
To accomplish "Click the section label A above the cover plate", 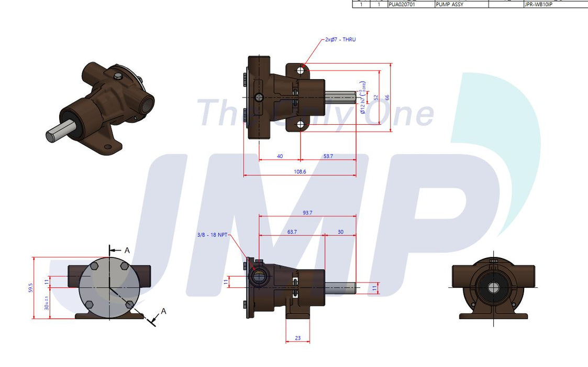I will pyautogui.click(x=127, y=250).
